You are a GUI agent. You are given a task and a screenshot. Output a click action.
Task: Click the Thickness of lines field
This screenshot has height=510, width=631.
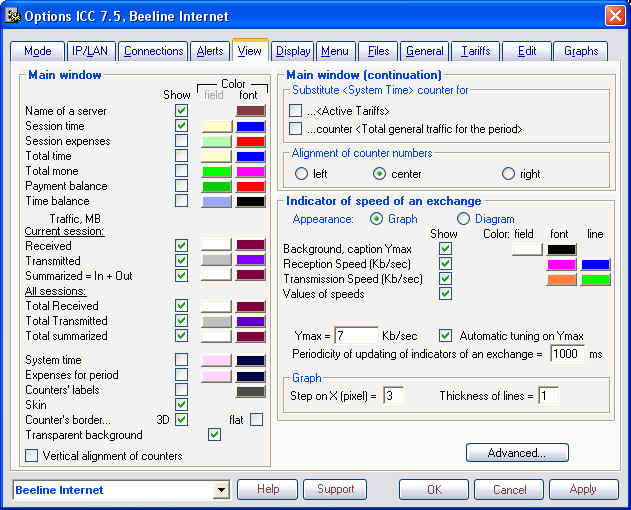pyautogui.click(x=549, y=396)
